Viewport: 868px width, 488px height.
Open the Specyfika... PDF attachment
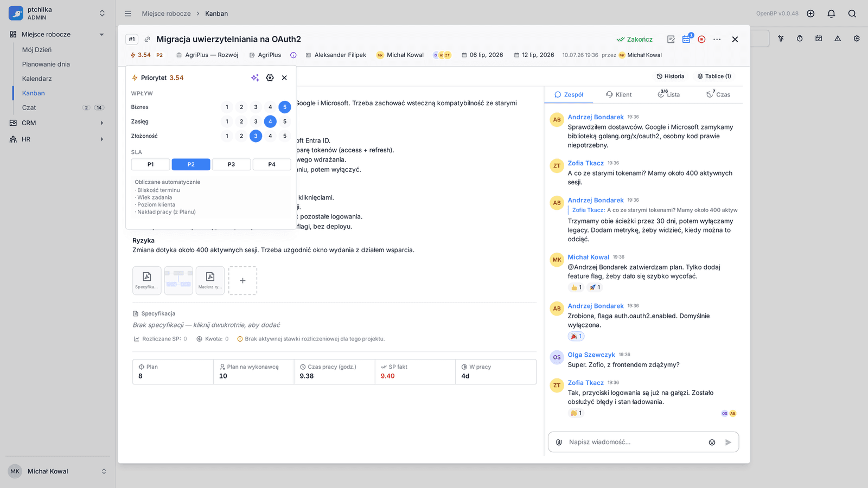(146, 280)
